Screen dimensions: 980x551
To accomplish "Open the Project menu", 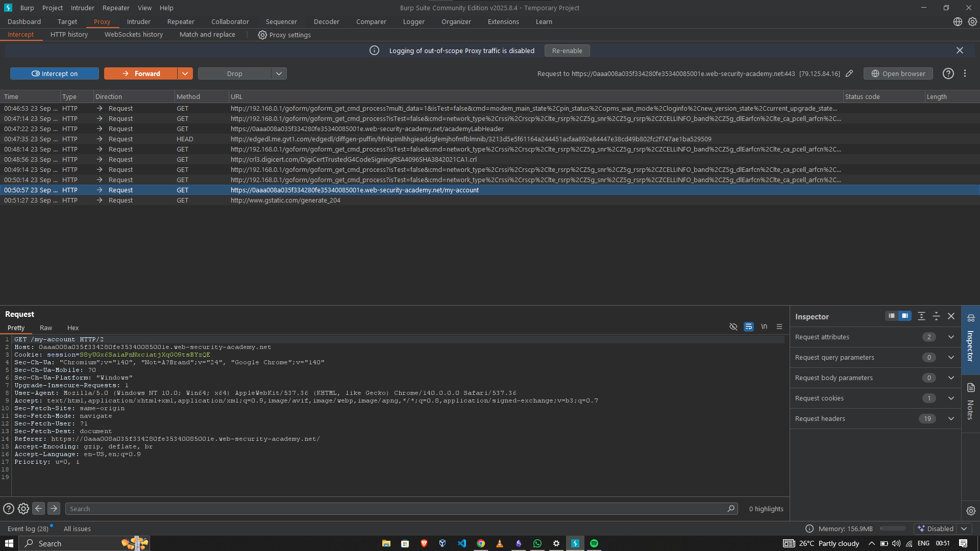I will pyautogui.click(x=53, y=8).
